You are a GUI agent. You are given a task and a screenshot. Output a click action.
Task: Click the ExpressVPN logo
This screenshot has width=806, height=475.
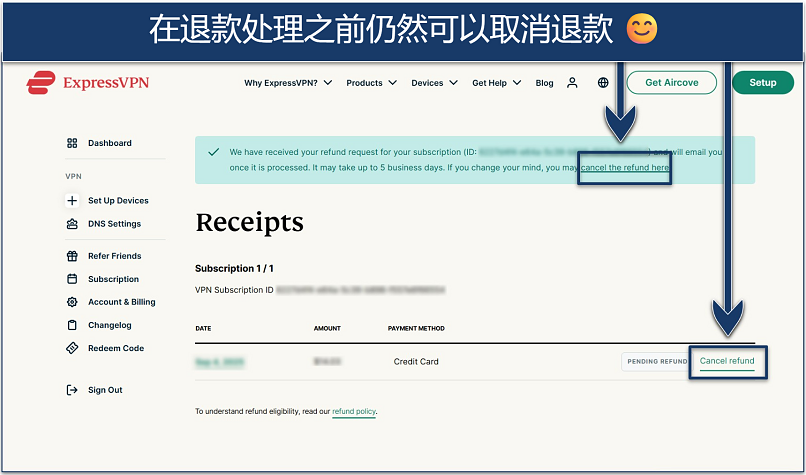(x=88, y=83)
